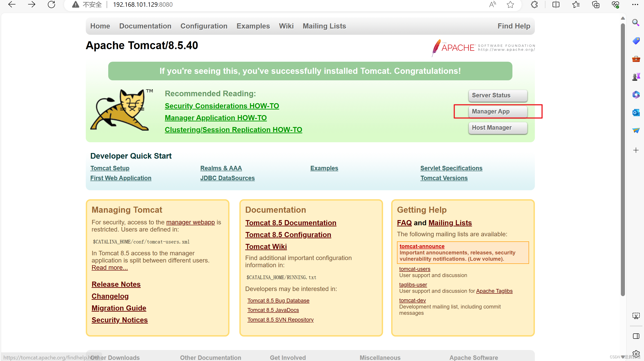The width and height of the screenshot is (644, 361).
Task: Click the favorites star in address bar
Action: pyautogui.click(x=510, y=4)
